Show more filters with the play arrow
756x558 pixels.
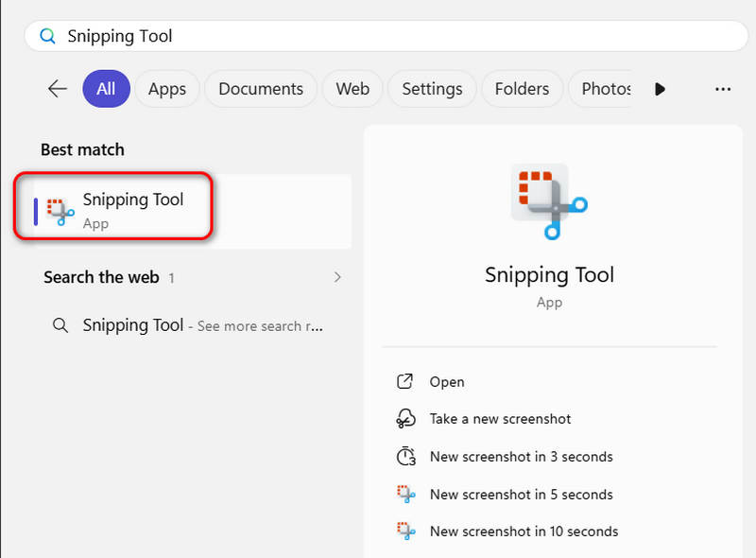point(660,89)
